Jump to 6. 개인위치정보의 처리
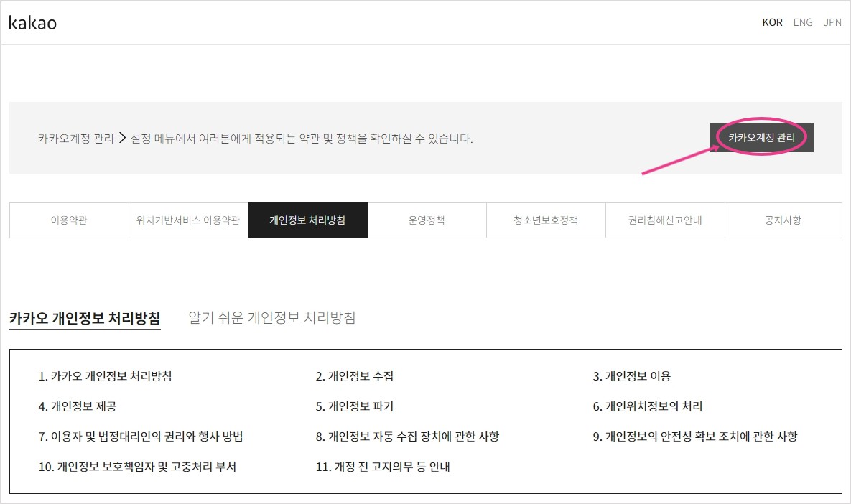Screen dimensions: 851x504 [648, 406]
